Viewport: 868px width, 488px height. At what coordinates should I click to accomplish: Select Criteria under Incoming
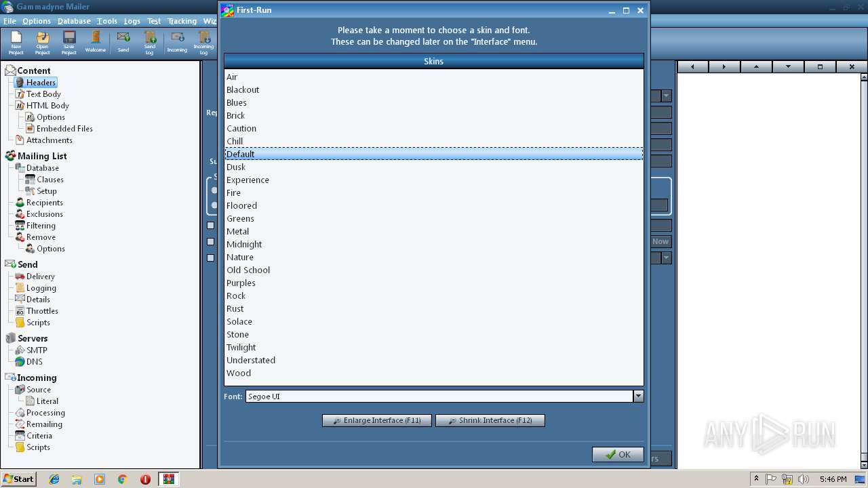point(39,436)
